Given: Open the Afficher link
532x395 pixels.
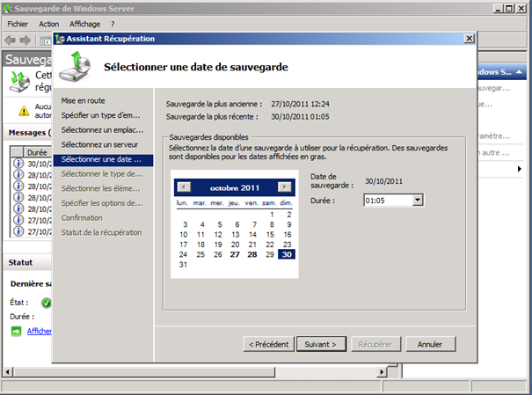Looking at the screenshot, I should [39, 331].
